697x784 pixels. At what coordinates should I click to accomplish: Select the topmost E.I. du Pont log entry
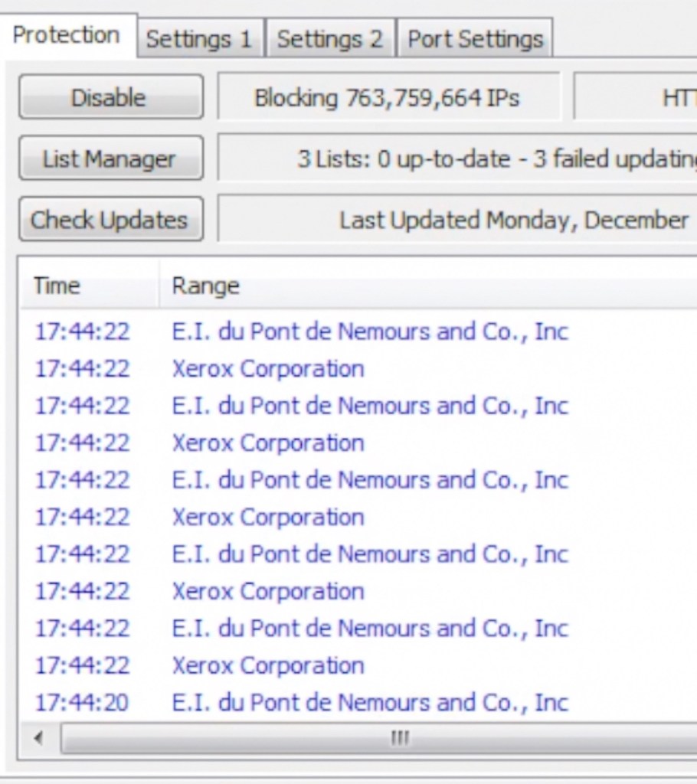pos(370,332)
